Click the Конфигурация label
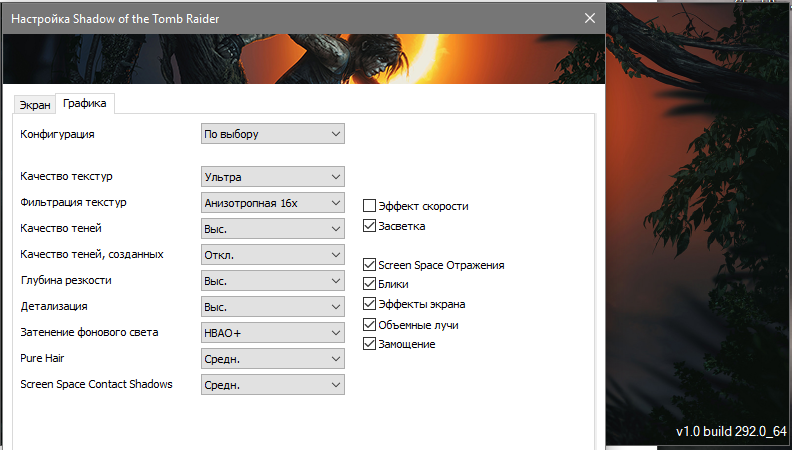 (x=57, y=134)
